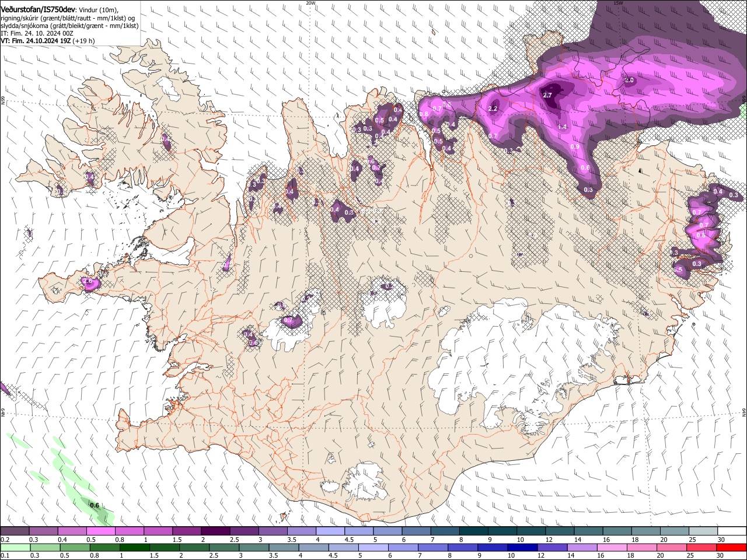Select the bright pink 0.5 swatch in snow scale
747x560 pixels.
point(101,531)
